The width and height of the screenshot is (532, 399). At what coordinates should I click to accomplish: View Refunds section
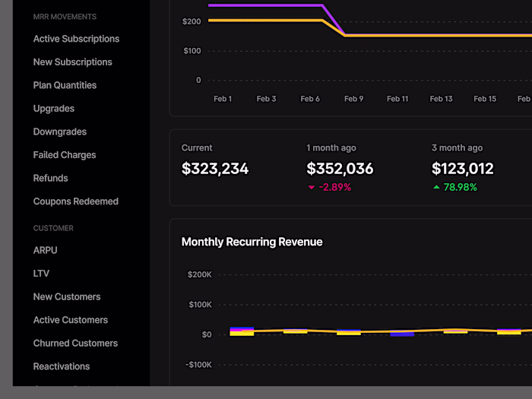click(51, 178)
